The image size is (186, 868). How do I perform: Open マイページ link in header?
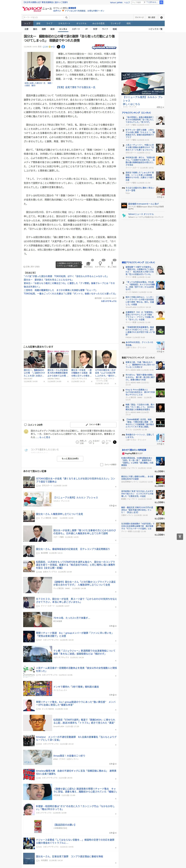(x=139, y=17)
